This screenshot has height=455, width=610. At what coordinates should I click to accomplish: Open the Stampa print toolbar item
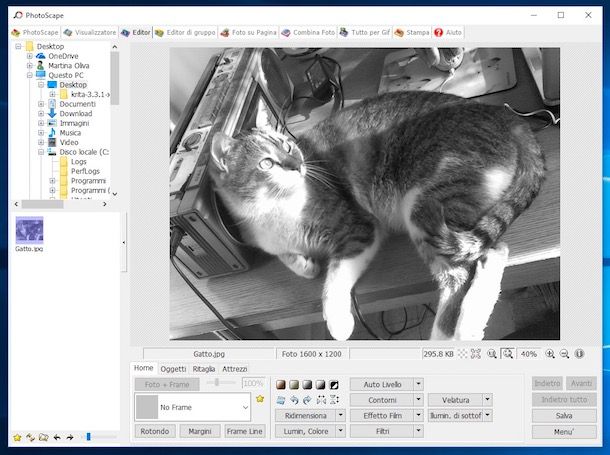(412, 33)
